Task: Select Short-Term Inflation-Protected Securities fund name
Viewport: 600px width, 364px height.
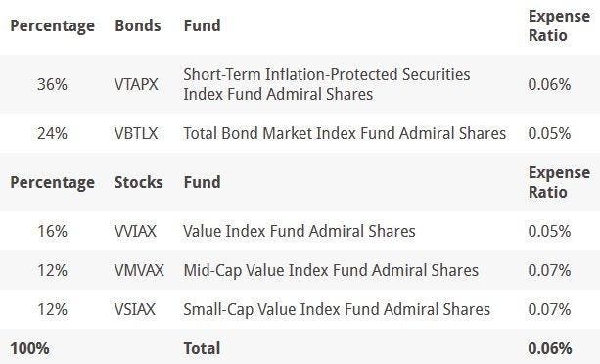Action: 326,84
